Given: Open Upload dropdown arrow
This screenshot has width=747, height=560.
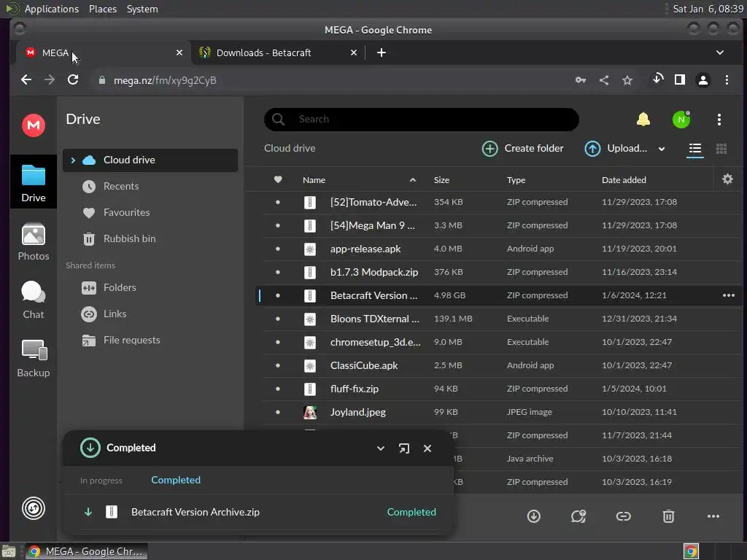Looking at the screenshot, I should point(661,149).
